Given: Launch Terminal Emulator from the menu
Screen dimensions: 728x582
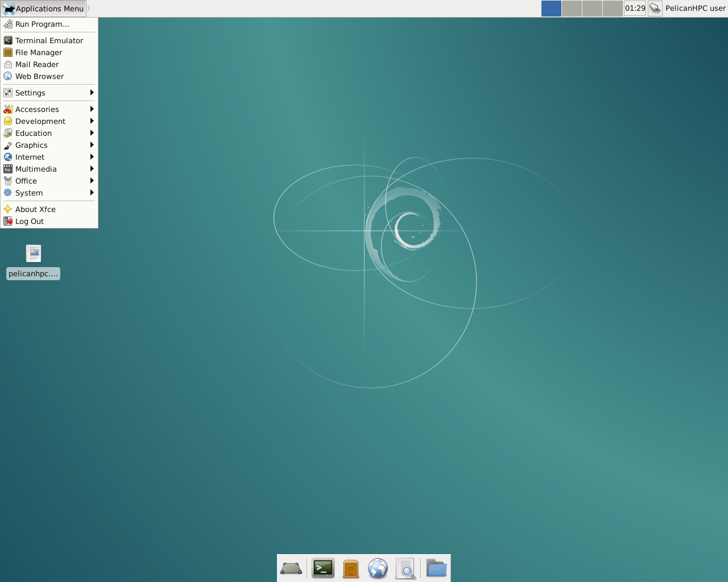Looking at the screenshot, I should [x=49, y=40].
